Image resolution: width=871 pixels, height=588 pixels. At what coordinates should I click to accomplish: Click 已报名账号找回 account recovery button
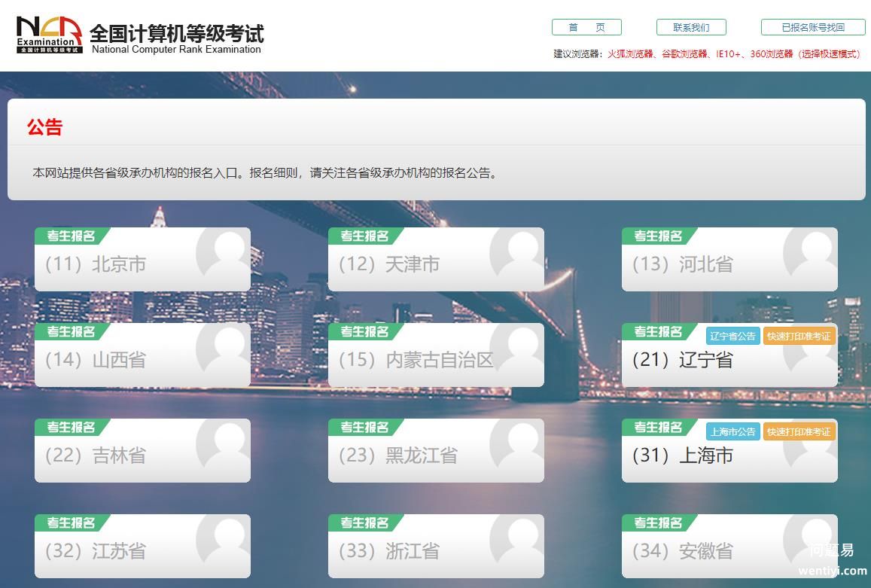pos(812,28)
